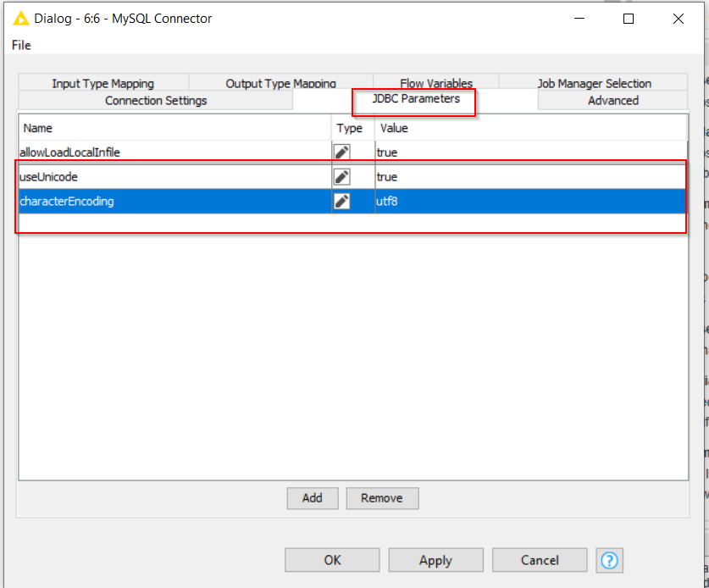Click the Value column header
Viewport: 709px width, 588px height.
(x=530, y=128)
